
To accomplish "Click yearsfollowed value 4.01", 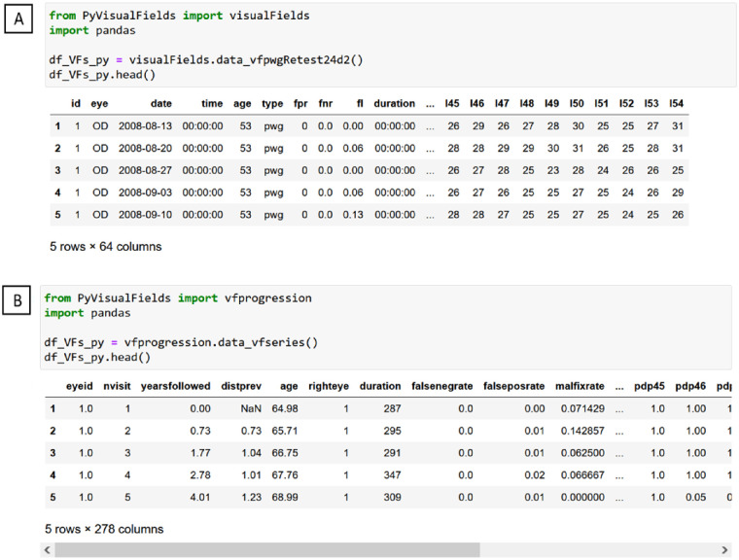I will pos(200,498).
